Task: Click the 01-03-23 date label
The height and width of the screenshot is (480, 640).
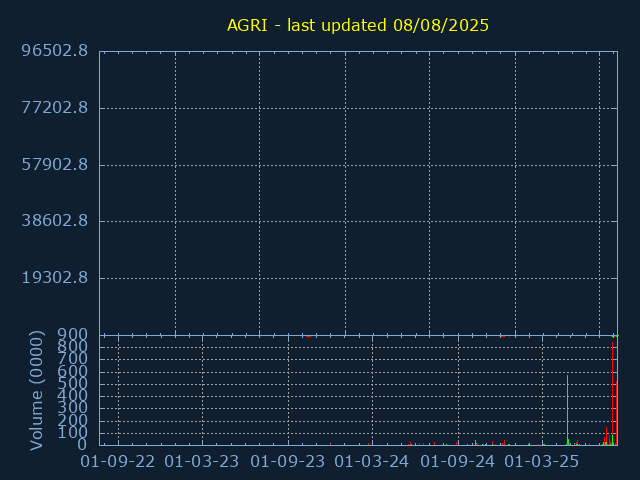Action: pyautogui.click(x=202, y=462)
